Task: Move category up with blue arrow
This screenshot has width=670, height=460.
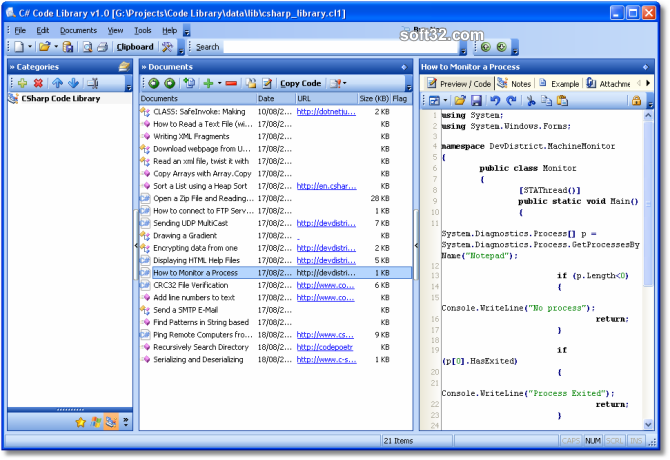Action: coord(57,83)
